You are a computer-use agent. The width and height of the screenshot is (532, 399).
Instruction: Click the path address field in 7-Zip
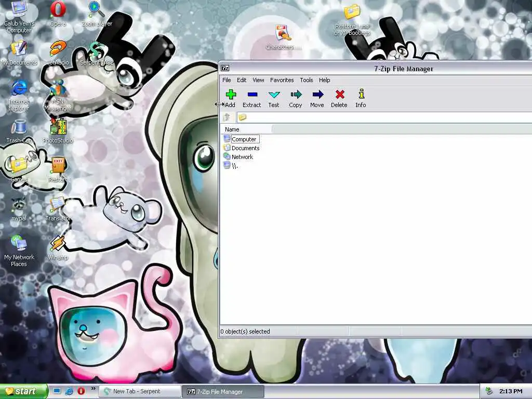coord(384,117)
